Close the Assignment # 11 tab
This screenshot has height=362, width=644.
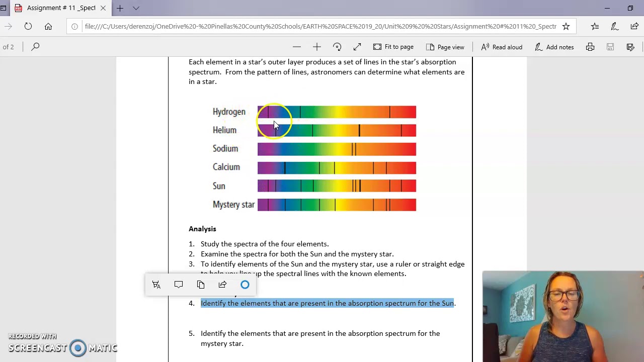[103, 8]
